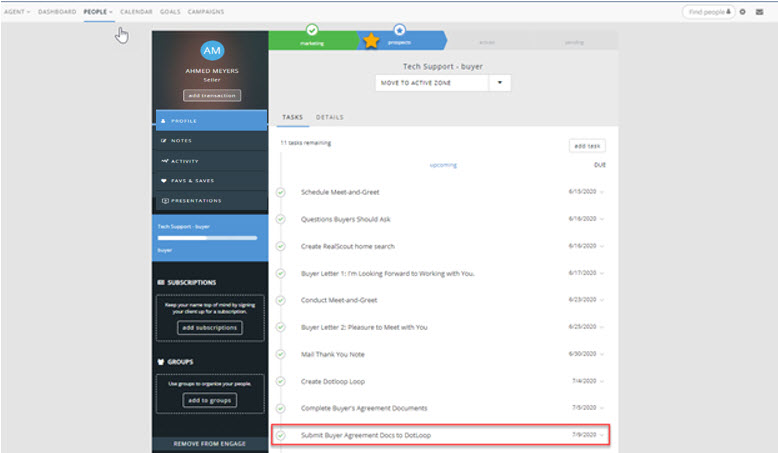Expand options for task due 7/5/2020
Screen dimensions: 778x453
tap(602, 408)
